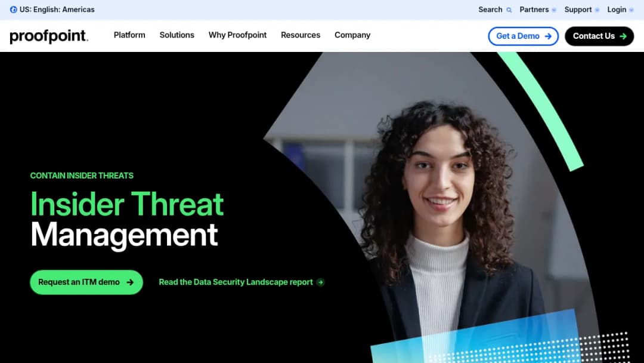This screenshot has height=363, width=644.
Task: Click the arrow icon in Get a Demo
Action: pos(548,36)
